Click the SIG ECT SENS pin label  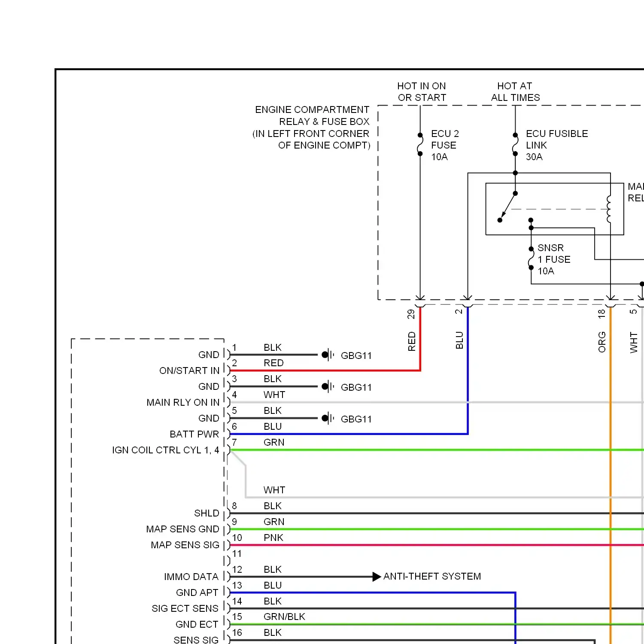pyautogui.click(x=185, y=608)
